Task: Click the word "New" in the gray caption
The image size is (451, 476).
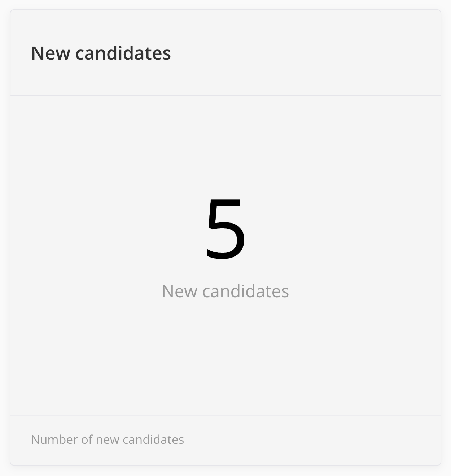Action: pos(179,291)
